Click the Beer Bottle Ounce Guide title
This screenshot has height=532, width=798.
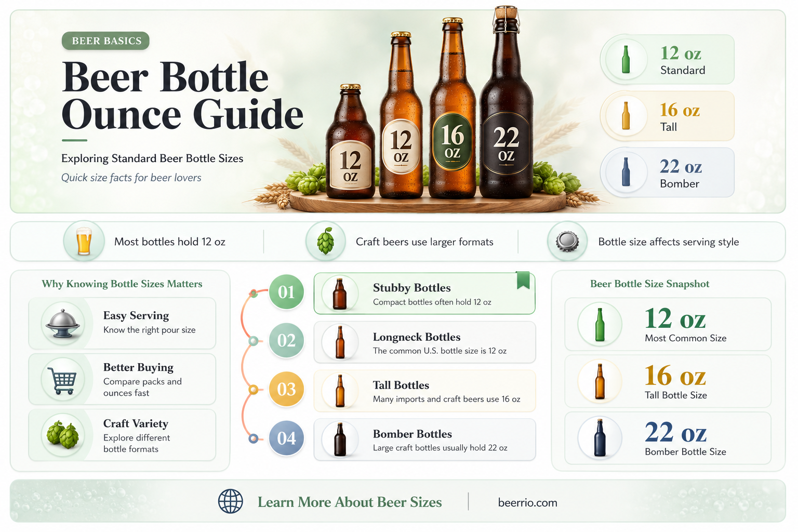[x=182, y=96]
